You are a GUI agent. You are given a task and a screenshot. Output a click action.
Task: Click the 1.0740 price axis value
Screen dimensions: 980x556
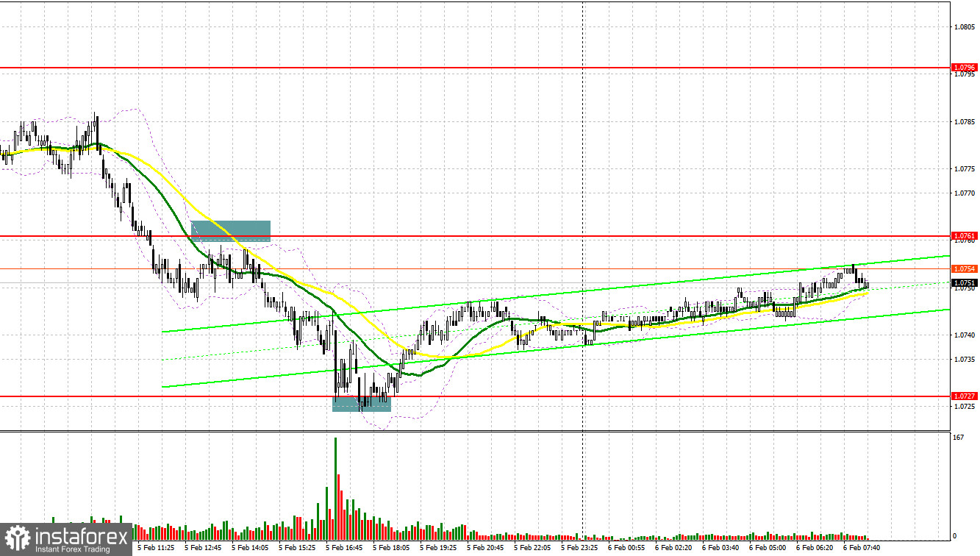coord(964,335)
